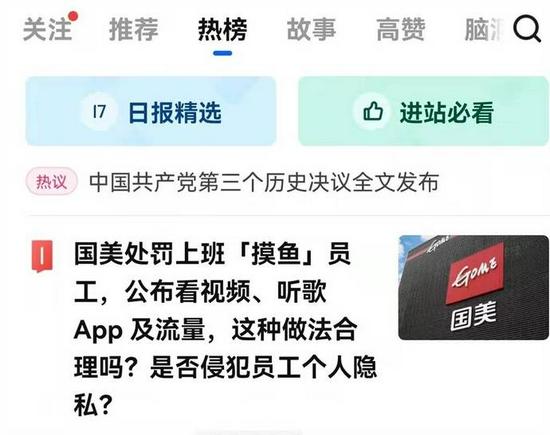Viewport: 550px width, 435px height.
Task: Select the 热榜 tab
Action: (x=222, y=29)
